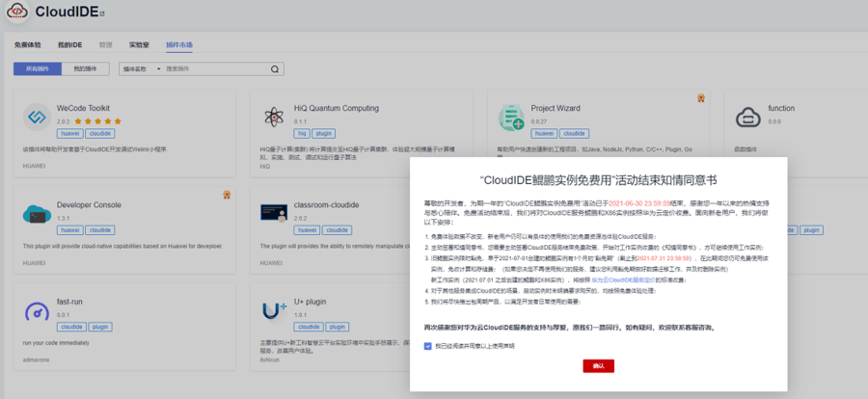Click the 'run your code immediately' description

coord(55,342)
